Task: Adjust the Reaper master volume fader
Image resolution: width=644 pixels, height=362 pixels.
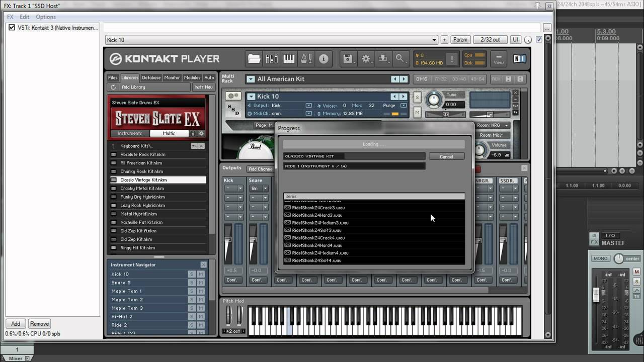Action: click(597, 295)
